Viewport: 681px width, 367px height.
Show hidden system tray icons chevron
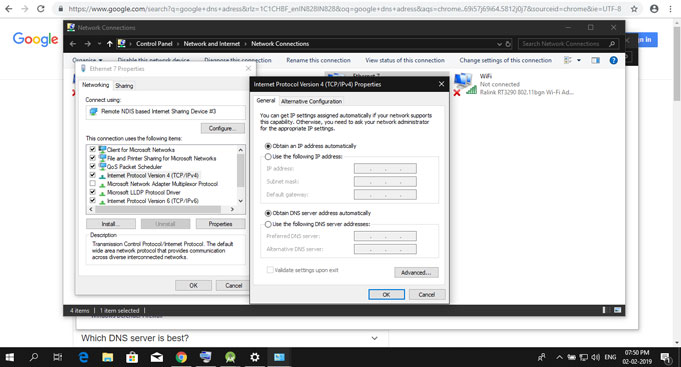pos(559,357)
